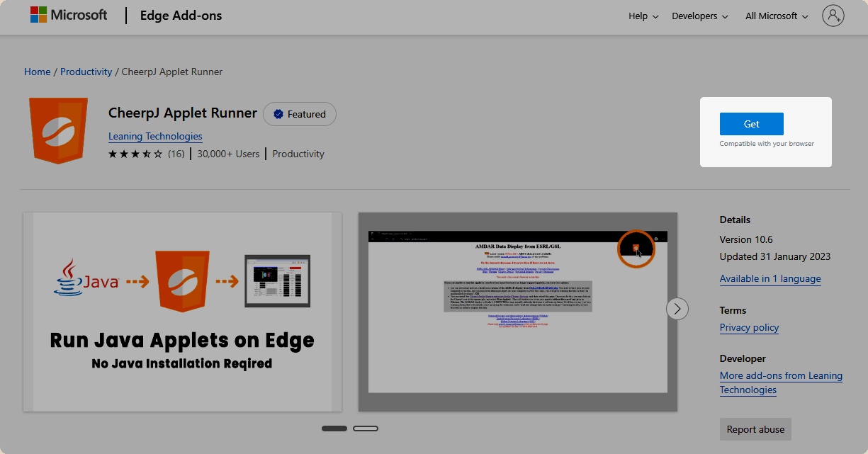Click the Featured badge
Viewport: 868px width, 454px height.
click(299, 114)
